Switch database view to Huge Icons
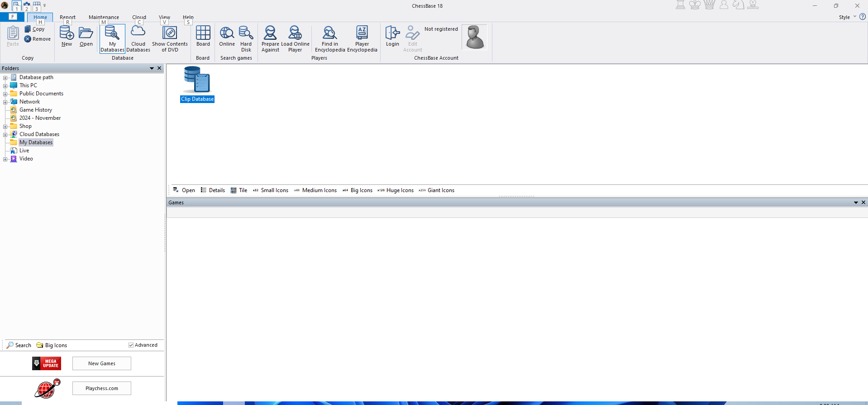Image resolution: width=868 pixels, height=405 pixels. (x=396, y=190)
